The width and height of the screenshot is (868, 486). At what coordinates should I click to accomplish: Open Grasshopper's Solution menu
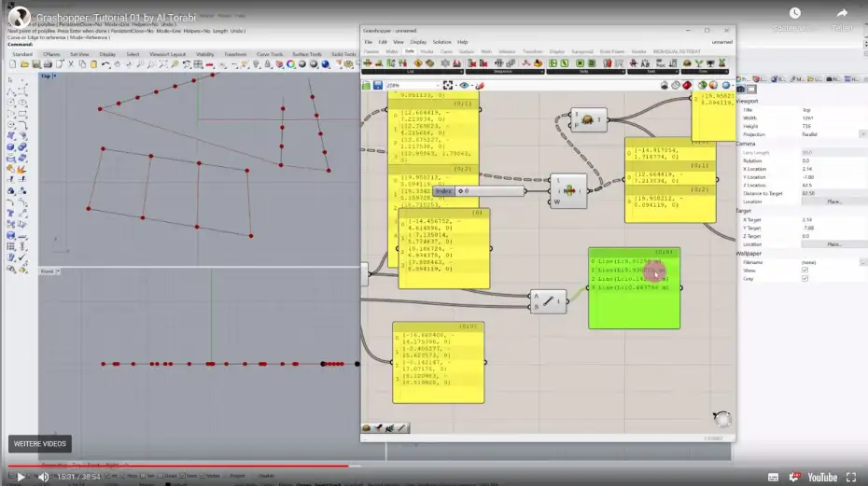pos(441,42)
